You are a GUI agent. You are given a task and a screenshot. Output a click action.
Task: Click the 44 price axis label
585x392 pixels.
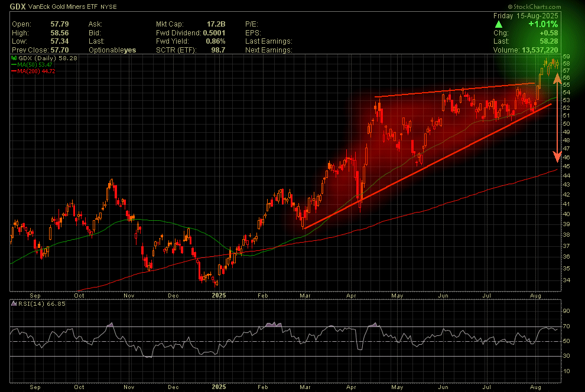point(566,175)
